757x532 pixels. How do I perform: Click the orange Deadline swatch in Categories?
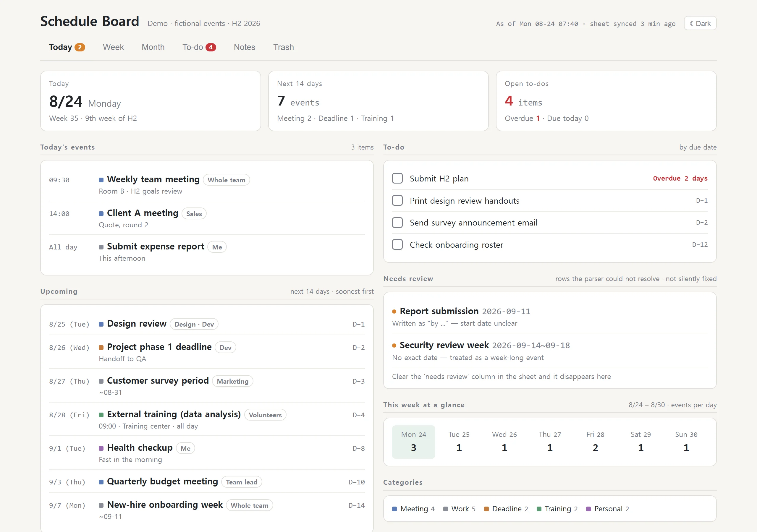(486, 509)
